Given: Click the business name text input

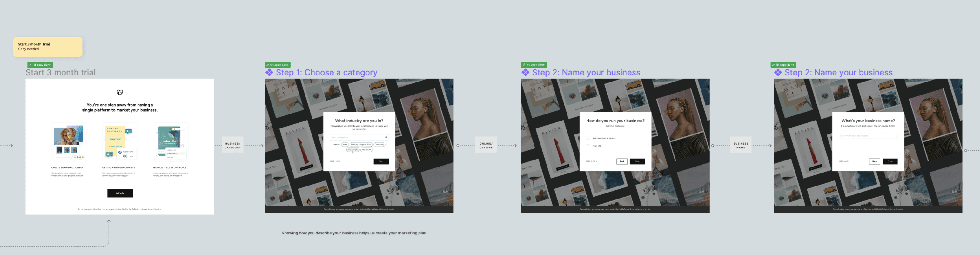Looking at the screenshot, I should point(868,136).
